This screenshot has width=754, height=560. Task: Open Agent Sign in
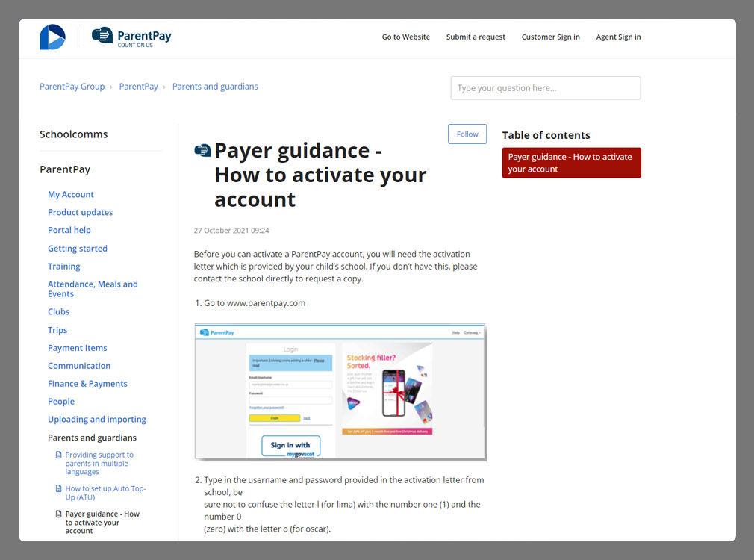click(618, 37)
